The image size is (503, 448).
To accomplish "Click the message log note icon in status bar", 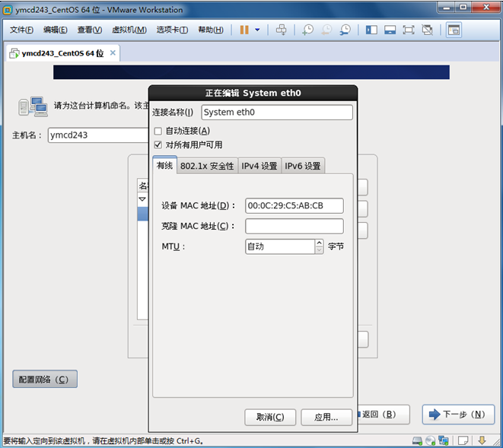I will [x=463, y=441].
